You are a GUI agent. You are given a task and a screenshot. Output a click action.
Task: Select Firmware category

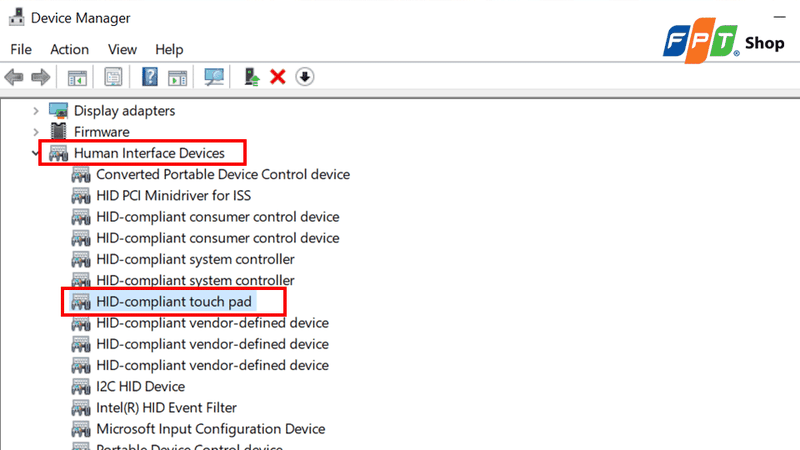[x=102, y=132]
